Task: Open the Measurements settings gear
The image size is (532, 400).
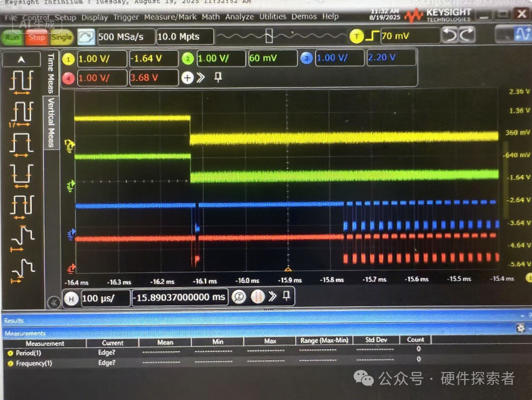Action: [x=521, y=328]
